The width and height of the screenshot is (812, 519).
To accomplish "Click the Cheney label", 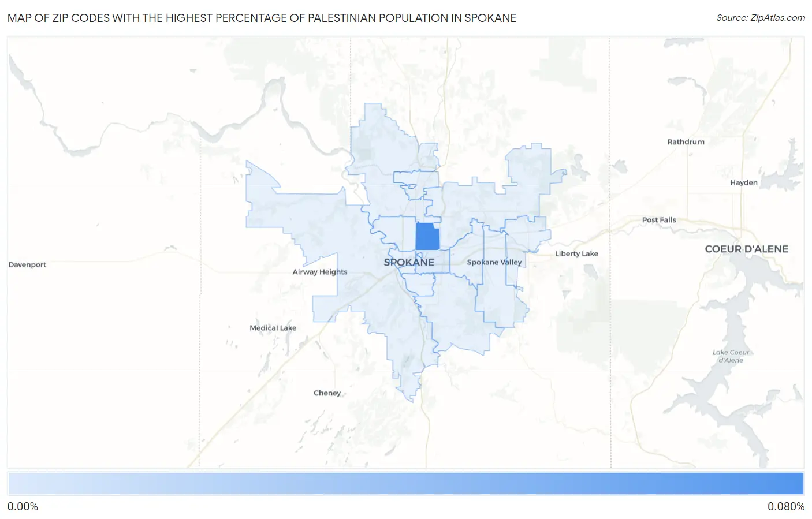I will coord(327,393).
